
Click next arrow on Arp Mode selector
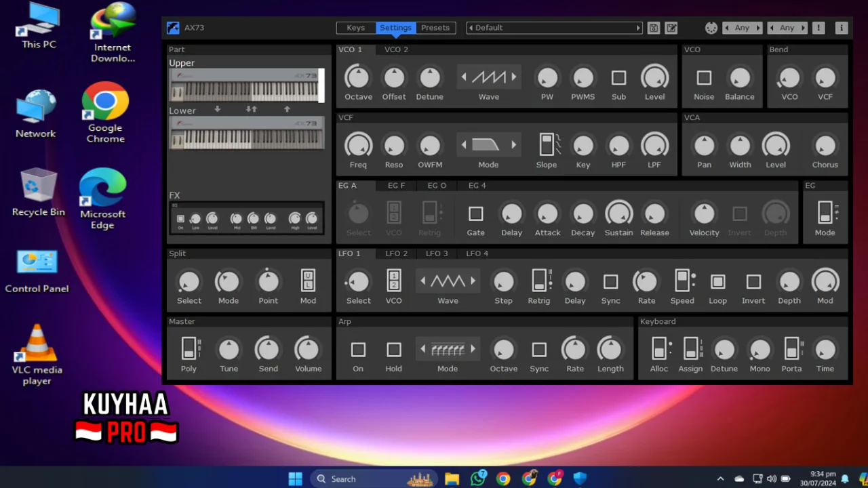point(473,349)
